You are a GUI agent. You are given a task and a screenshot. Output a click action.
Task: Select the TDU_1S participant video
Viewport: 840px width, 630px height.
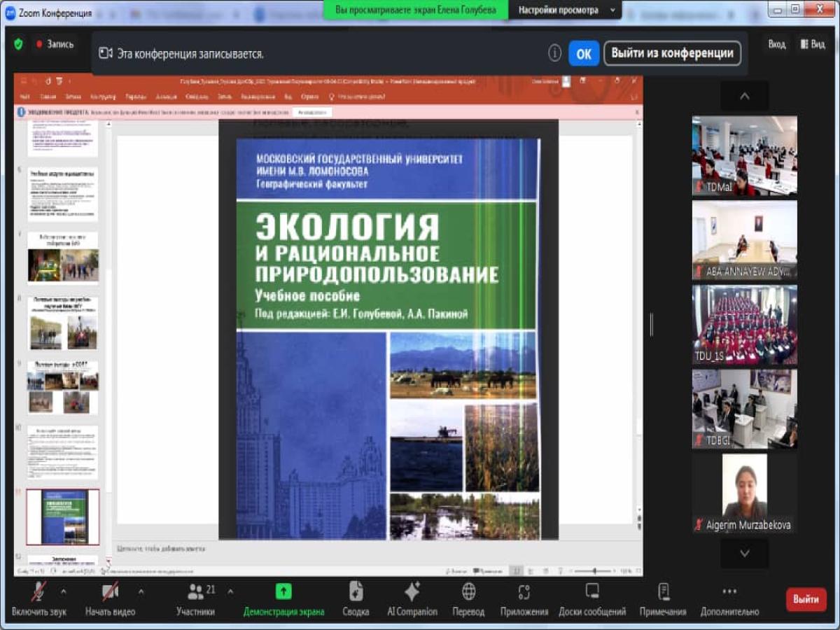(x=745, y=324)
